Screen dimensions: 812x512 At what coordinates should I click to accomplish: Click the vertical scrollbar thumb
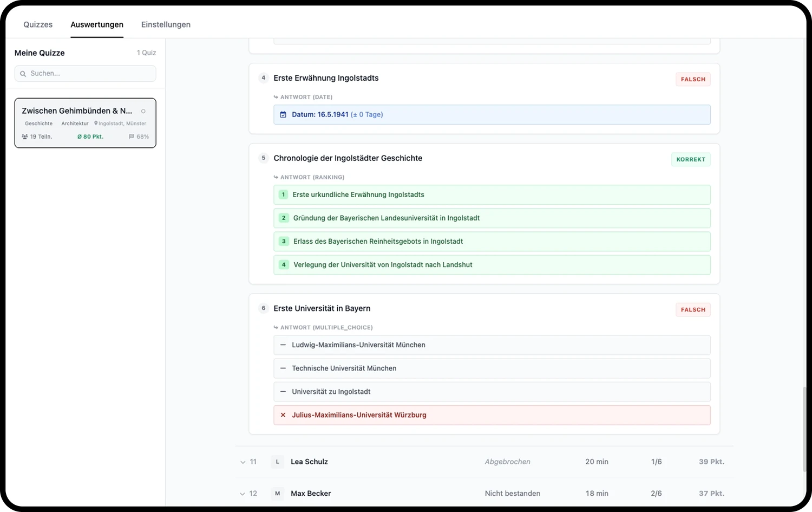coord(805,429)
